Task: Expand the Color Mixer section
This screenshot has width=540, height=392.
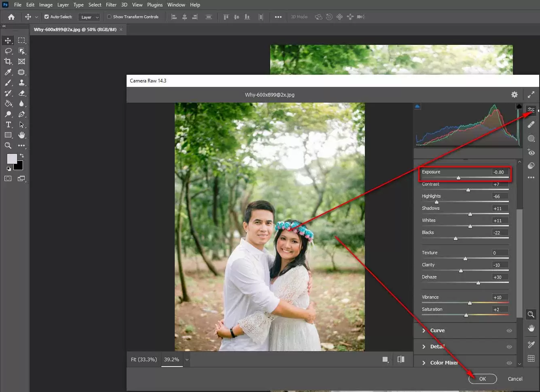Action: pos(424,363)
